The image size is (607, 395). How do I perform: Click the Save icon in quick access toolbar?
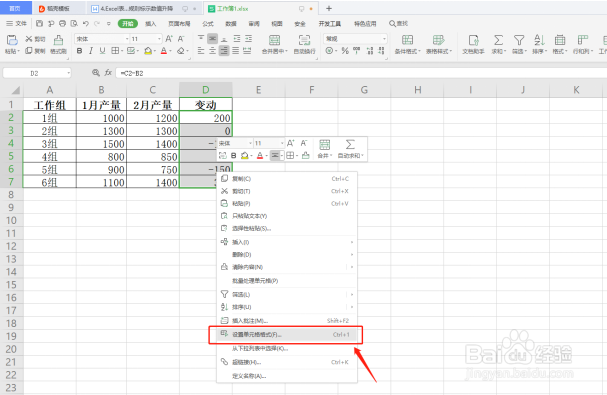pyautogui.click(x=39, y=24)
